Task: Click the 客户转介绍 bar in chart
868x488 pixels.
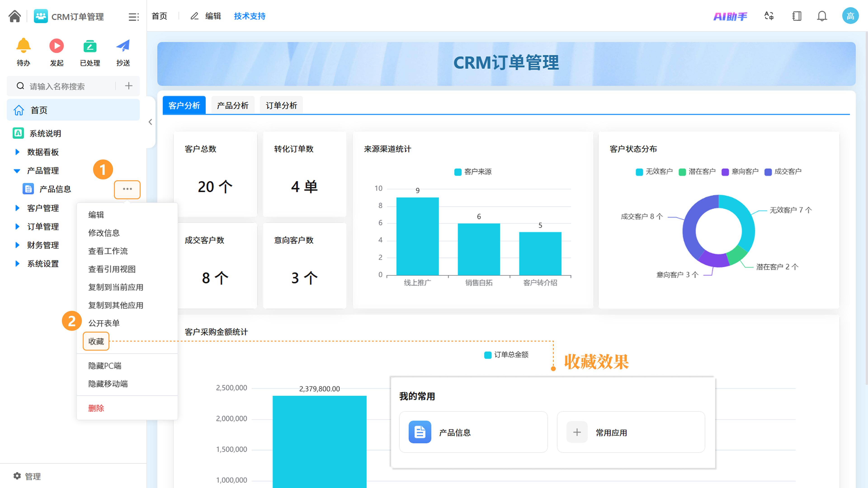Action: pos(540,253)
